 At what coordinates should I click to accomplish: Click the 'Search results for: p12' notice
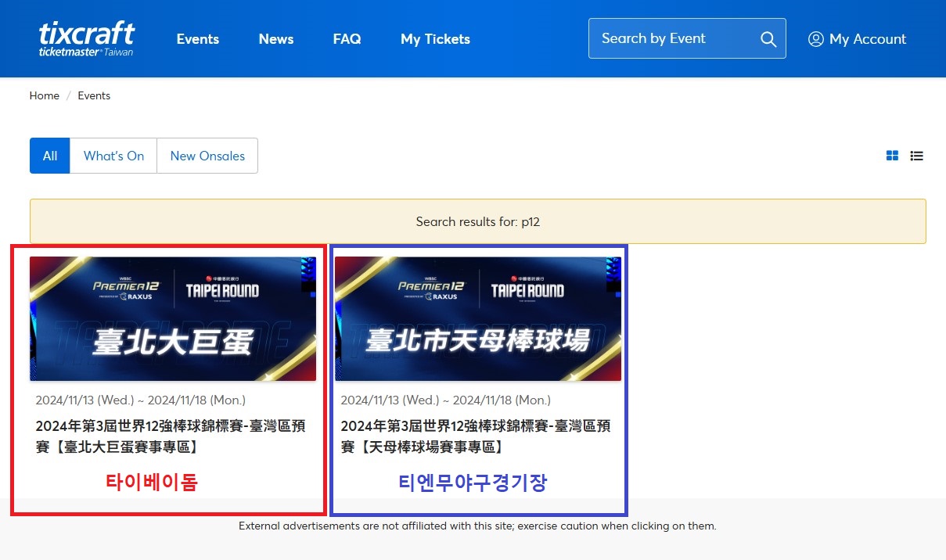[478, 221]
